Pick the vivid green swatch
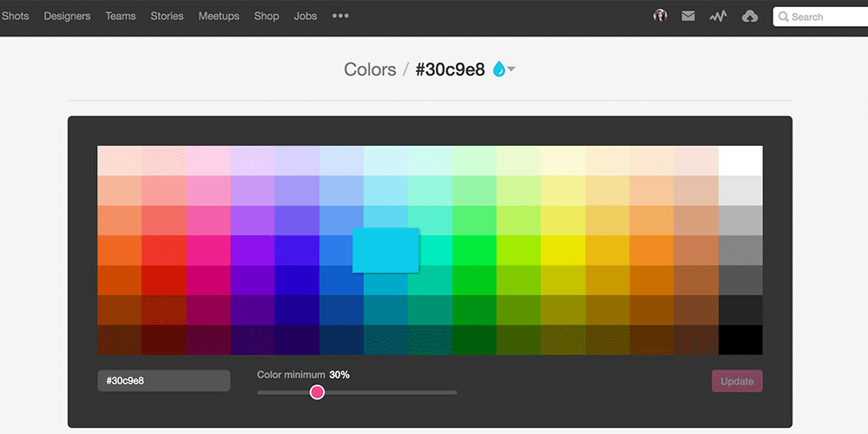 [475, 250]
